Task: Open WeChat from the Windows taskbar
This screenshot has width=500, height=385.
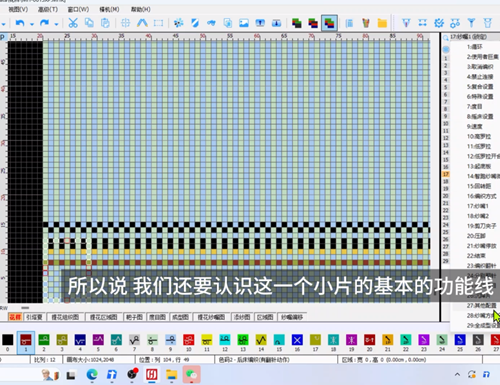Action: tap(191, 374)
